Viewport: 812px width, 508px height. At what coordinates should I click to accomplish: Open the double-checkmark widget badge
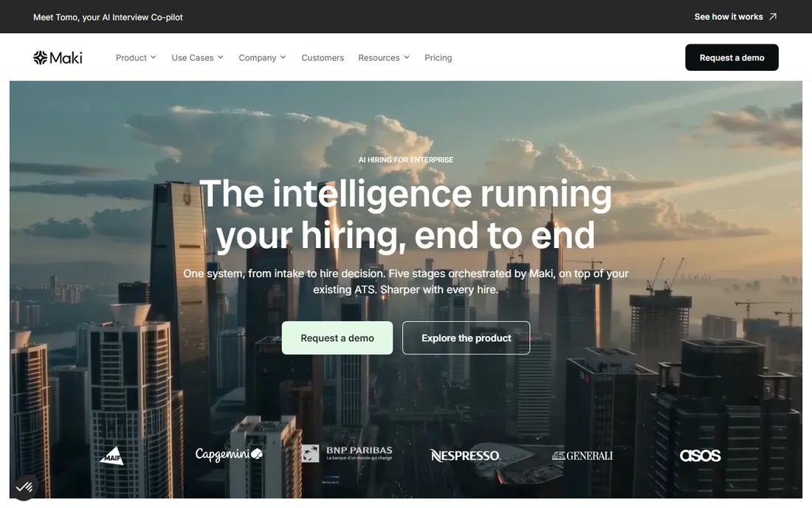(24, 487)
